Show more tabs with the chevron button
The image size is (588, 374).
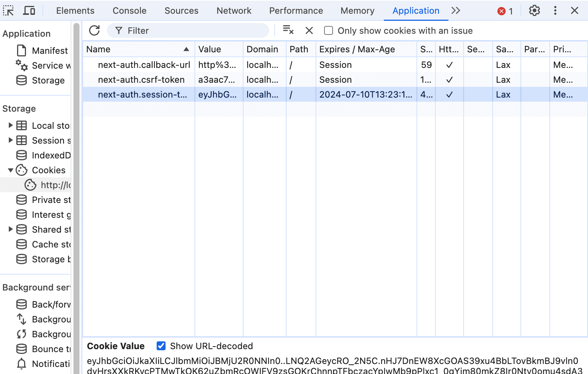(x=455, y=11)
